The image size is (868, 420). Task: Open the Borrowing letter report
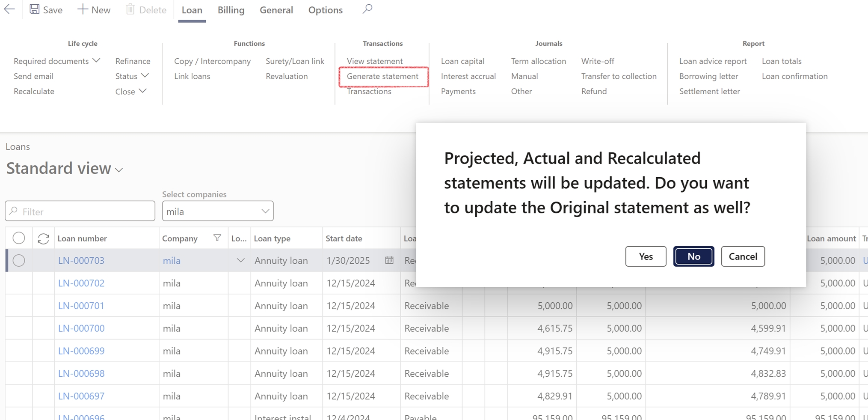coord(708,76)
